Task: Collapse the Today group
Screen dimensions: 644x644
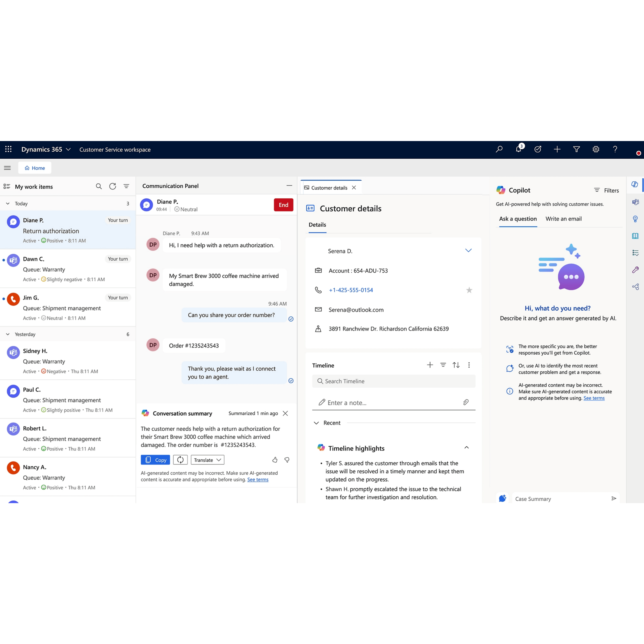Action: click(x=8, y=203)
